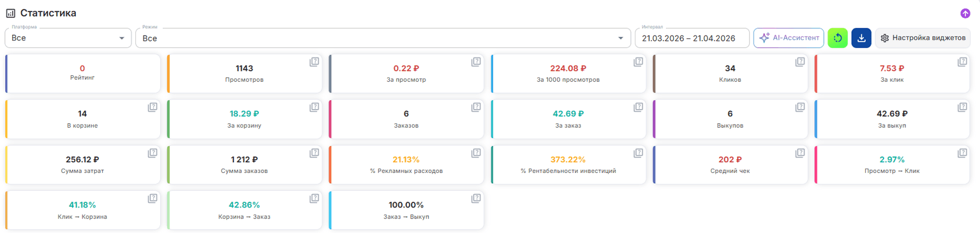Click help icon on За корзину card
The image size is (980, 233).
(314, 107)
